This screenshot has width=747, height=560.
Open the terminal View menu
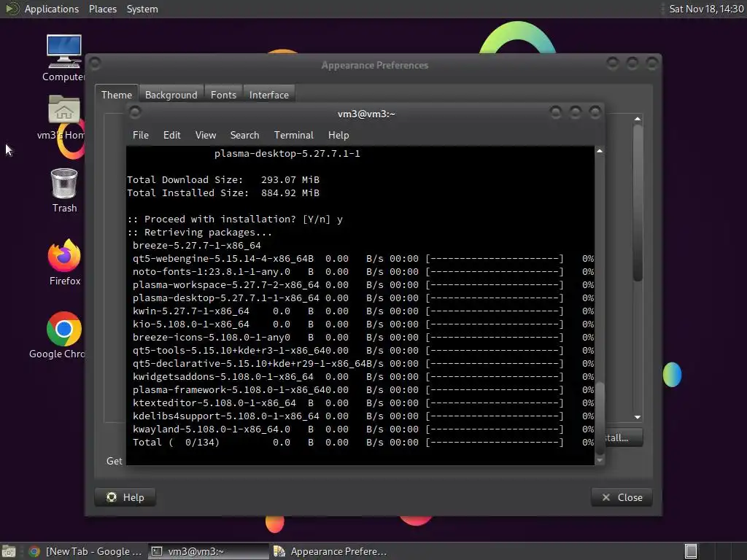tap(206, 135)
